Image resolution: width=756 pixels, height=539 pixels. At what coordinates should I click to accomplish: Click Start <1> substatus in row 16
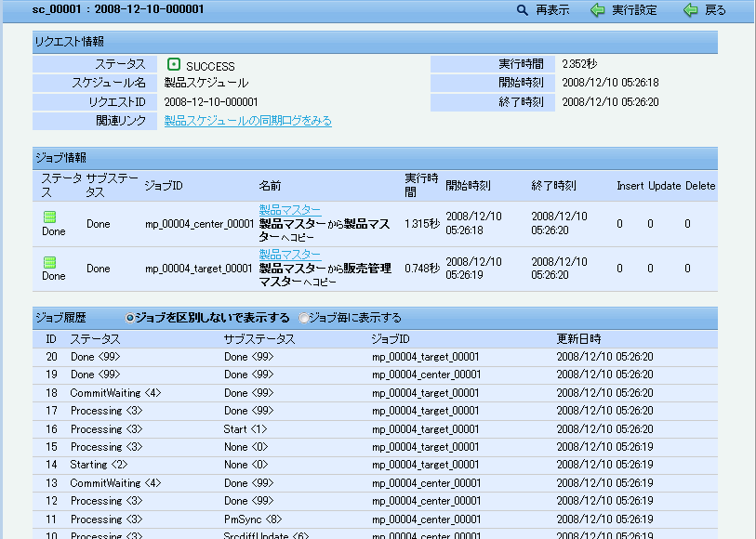pyautogui.click(x=245, y=429)
